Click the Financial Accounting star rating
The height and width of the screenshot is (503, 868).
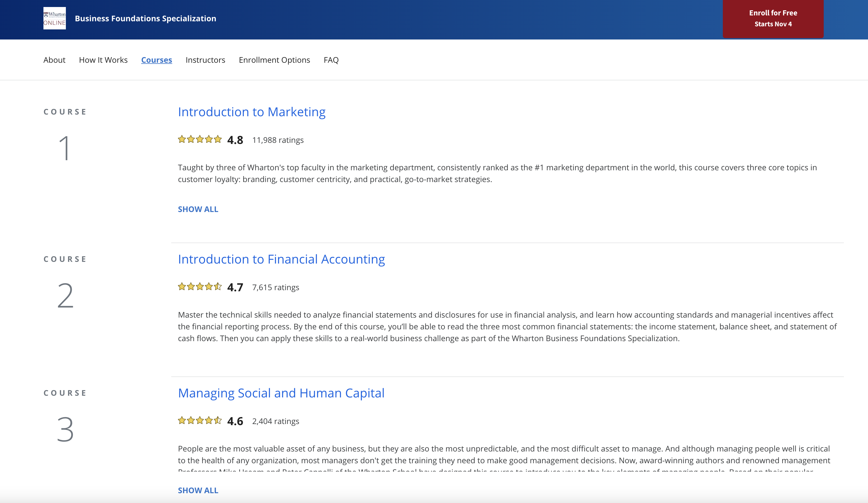[200, 287]
